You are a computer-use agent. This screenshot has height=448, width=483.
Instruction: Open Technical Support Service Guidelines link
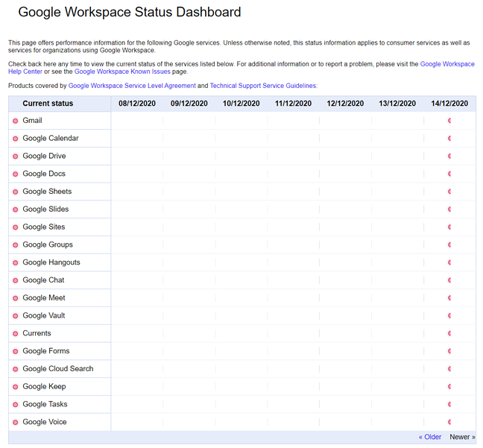(263, 86)
